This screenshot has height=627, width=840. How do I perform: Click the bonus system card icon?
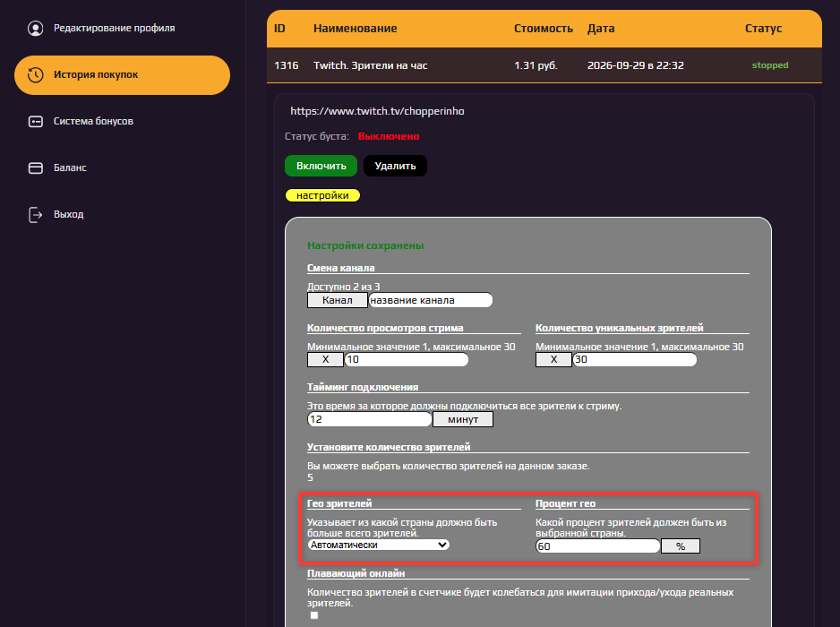[35, 122]
